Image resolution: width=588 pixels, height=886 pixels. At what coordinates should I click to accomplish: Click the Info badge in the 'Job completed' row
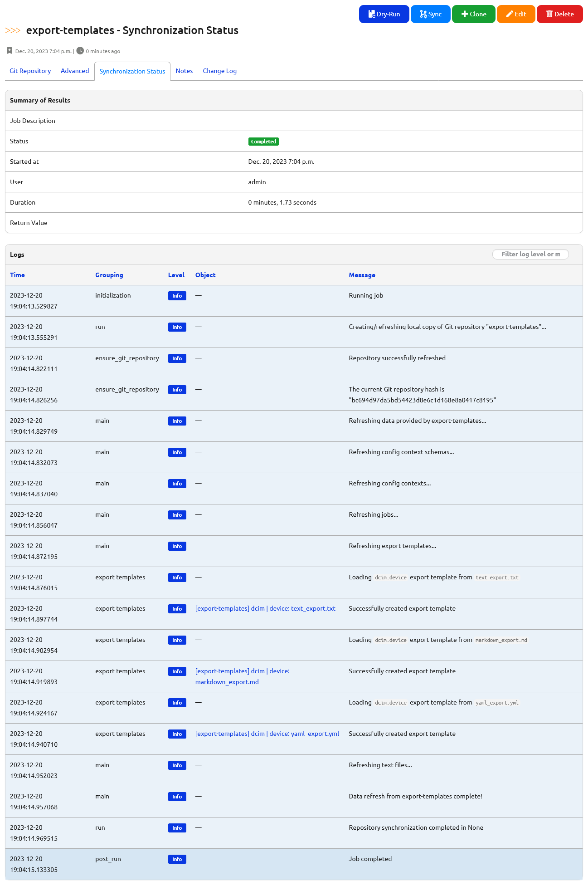(177, 859)
